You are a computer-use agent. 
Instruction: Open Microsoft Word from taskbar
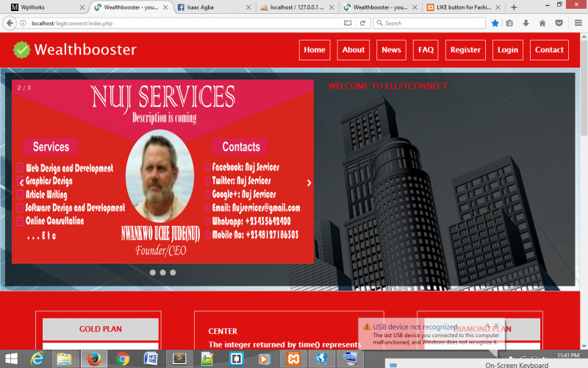click(151, 359)
